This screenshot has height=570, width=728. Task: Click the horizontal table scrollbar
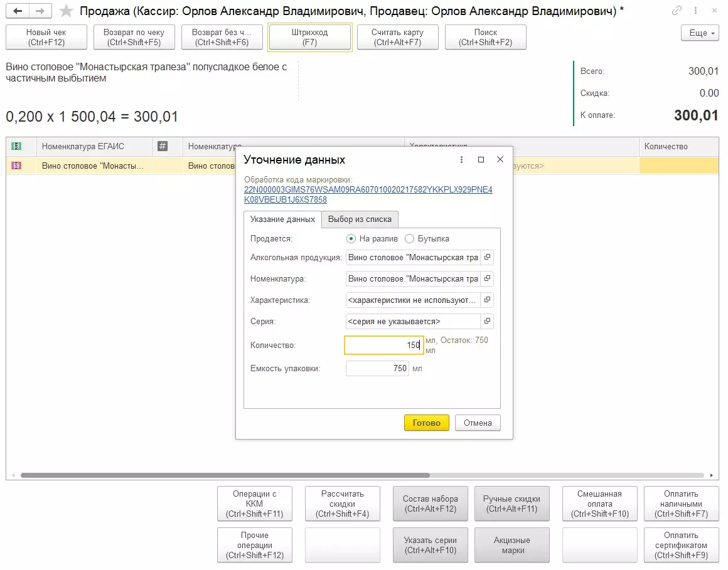[225, 475]
